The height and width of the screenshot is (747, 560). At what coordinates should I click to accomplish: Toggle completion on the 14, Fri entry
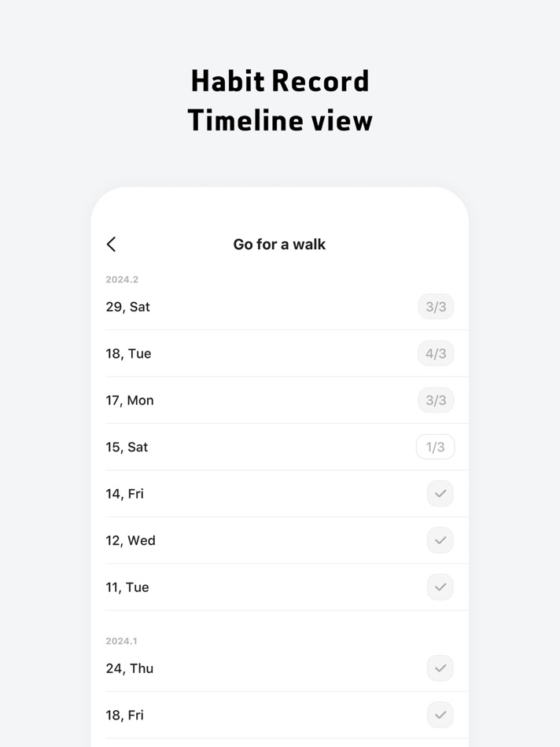[440, 493]
